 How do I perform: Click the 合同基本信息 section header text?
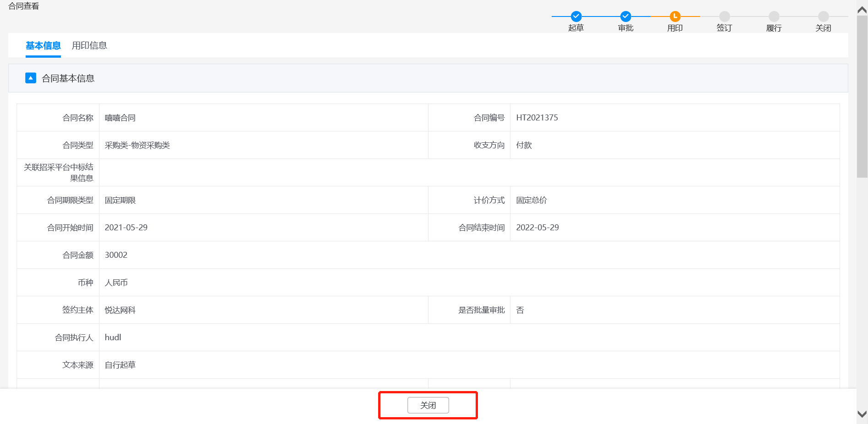point(68,78)
